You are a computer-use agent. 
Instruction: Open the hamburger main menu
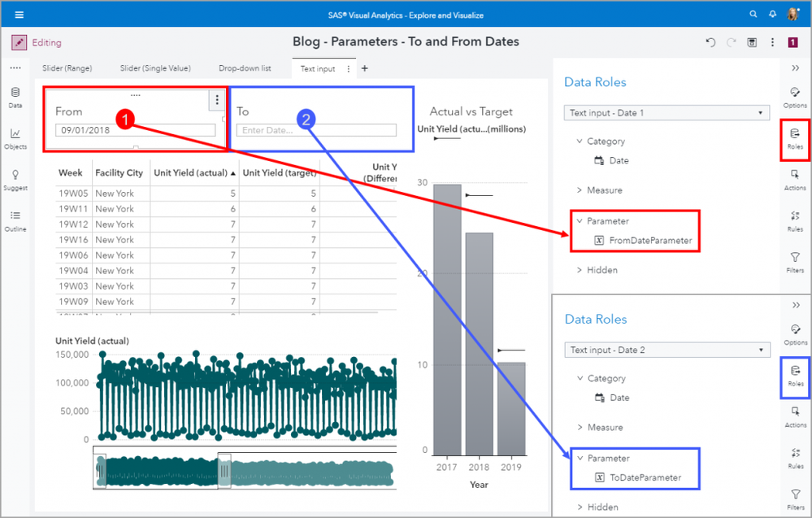[x=20, y=15]
